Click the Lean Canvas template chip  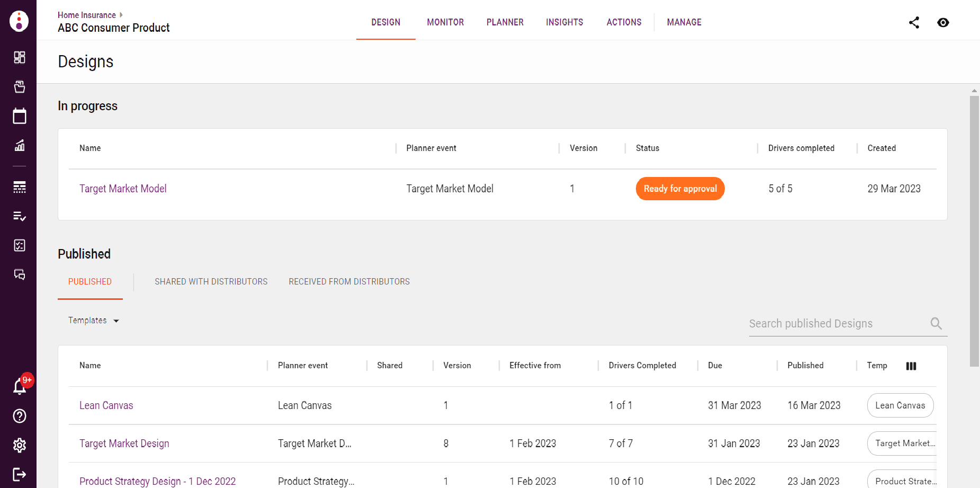coord(900,405)
